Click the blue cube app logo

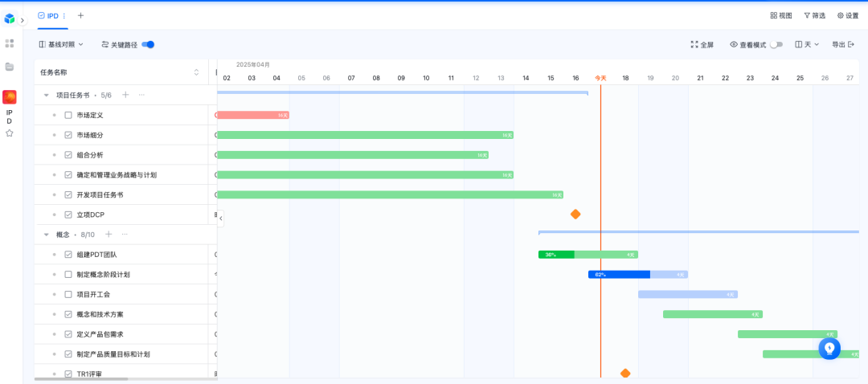[x=10, y=18]
